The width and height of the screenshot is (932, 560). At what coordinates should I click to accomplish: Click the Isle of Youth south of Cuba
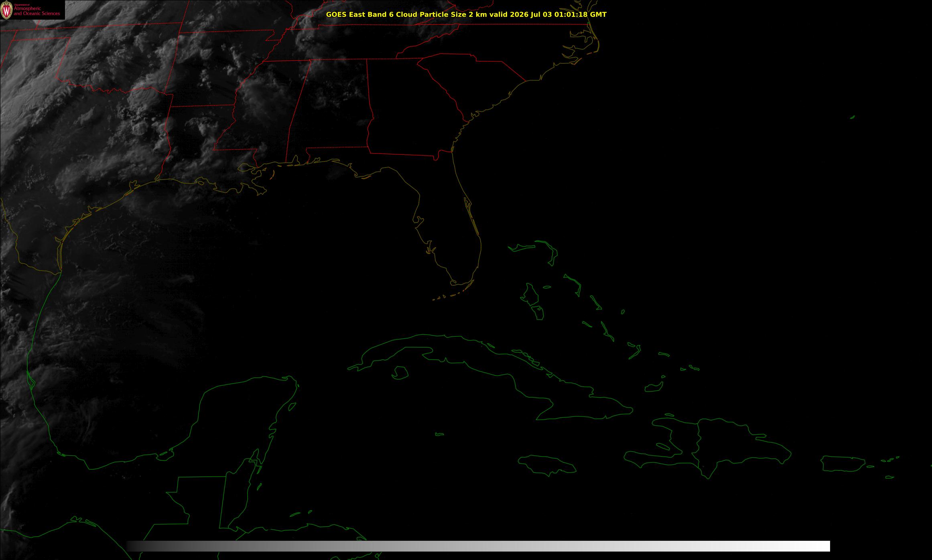[400, 373]
